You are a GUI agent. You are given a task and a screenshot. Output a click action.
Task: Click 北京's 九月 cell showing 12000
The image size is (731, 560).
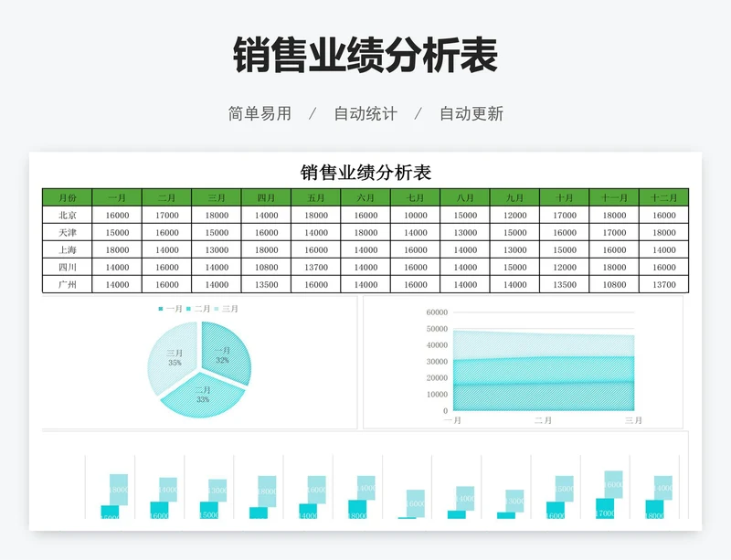point(514,215)
